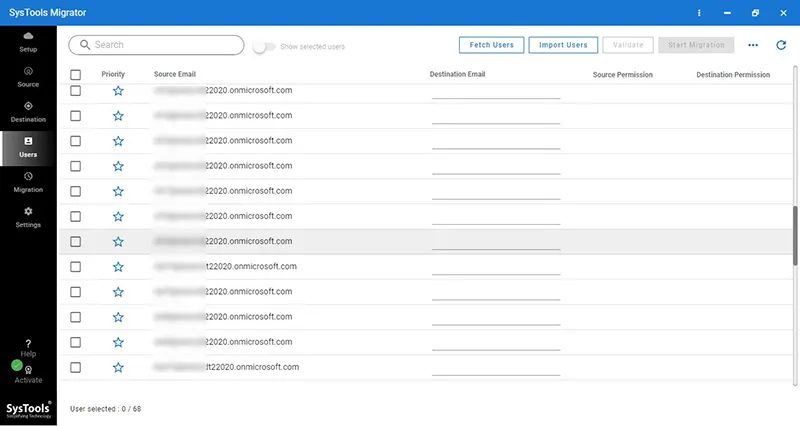The width and height of the screenshot is (800, 426).
Task: Click the Source Email column header
Action: point(175,74)
